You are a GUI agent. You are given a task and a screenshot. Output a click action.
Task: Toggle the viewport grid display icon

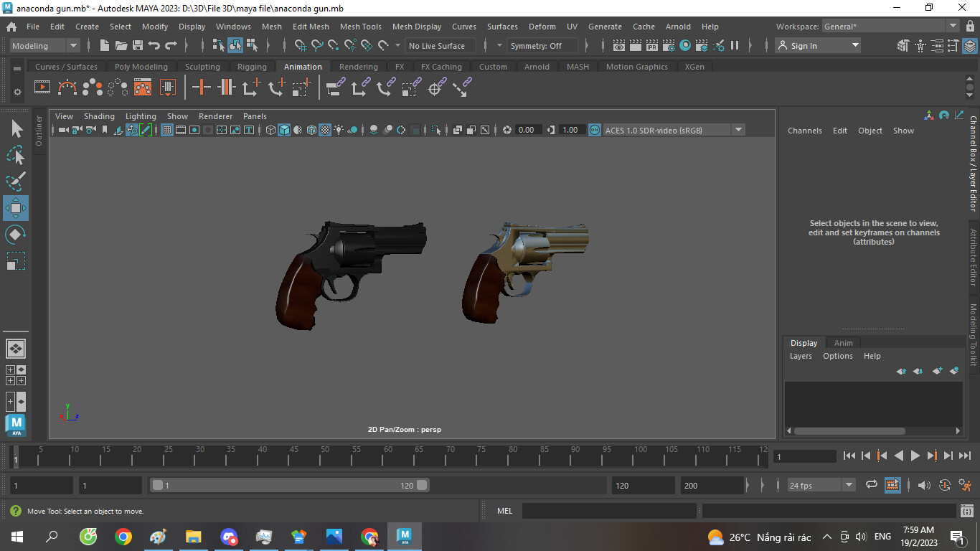[167, 130]
